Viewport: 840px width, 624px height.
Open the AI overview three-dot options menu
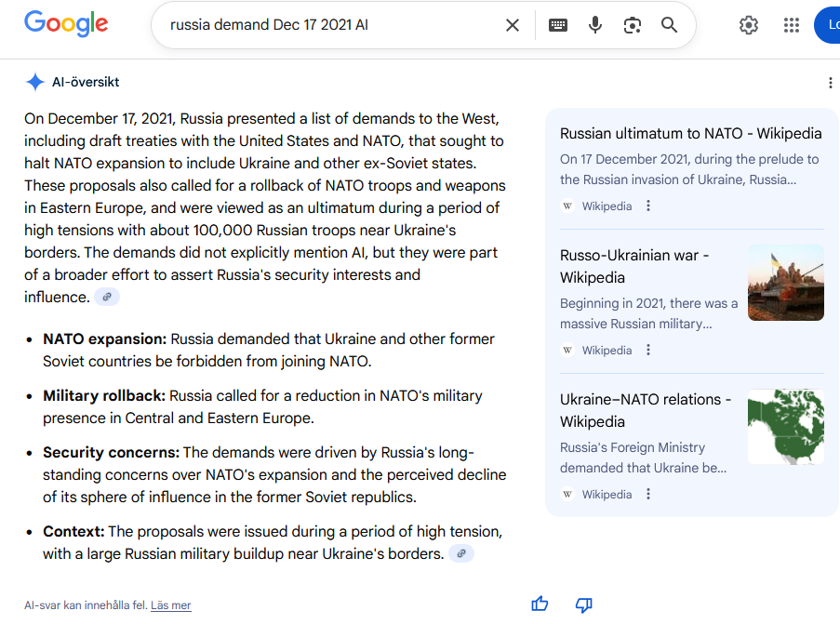click(x=830, y=83)
